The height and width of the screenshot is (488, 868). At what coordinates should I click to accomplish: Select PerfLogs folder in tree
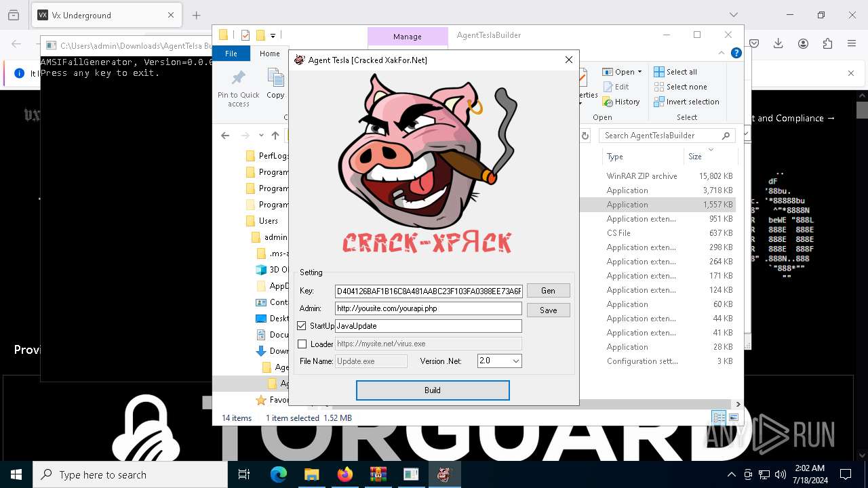(x=267, y=156)
